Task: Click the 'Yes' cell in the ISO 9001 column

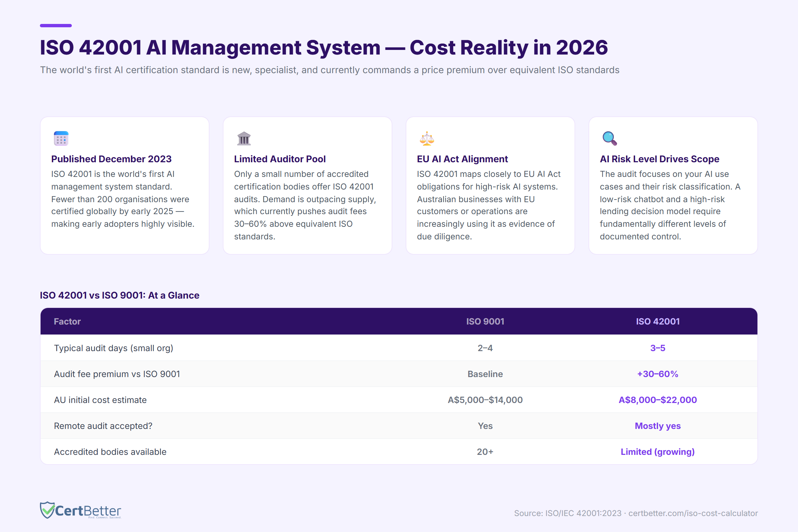Action: (x=485, y=426)
